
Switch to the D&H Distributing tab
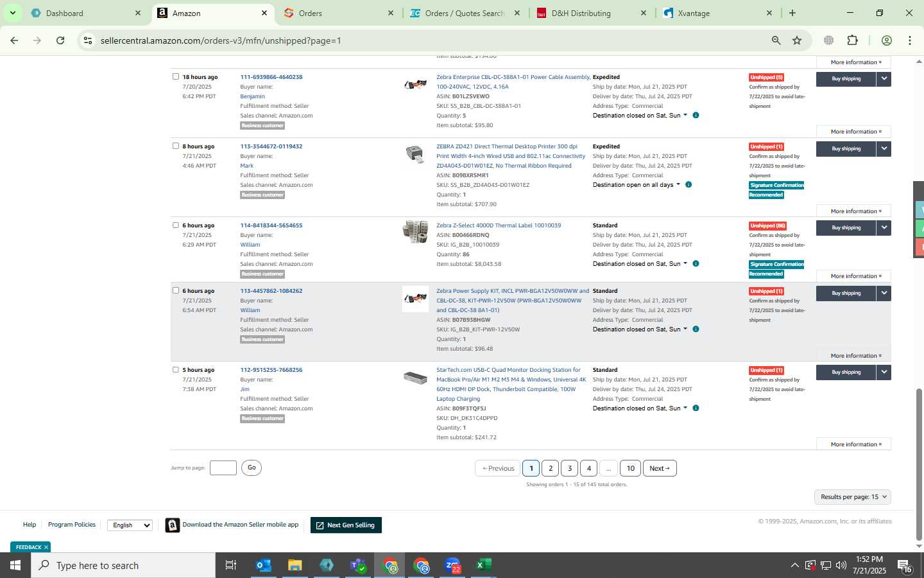pyautogui.click(x=592, y=13)
